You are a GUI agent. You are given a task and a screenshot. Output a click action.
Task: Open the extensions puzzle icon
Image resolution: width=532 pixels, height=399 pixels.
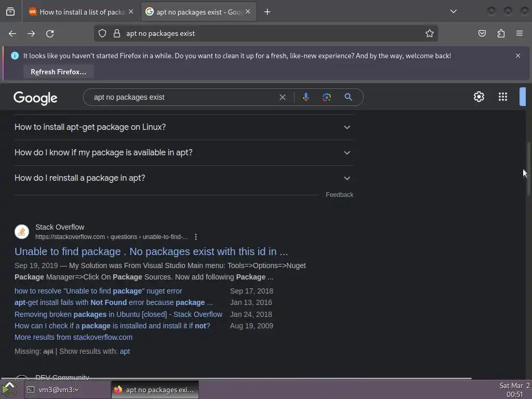tap(501, 33)
